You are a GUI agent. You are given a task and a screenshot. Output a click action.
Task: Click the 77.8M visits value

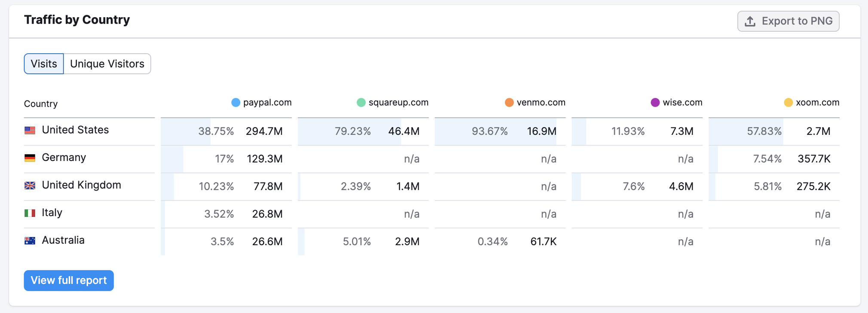(x=268, y=186)
